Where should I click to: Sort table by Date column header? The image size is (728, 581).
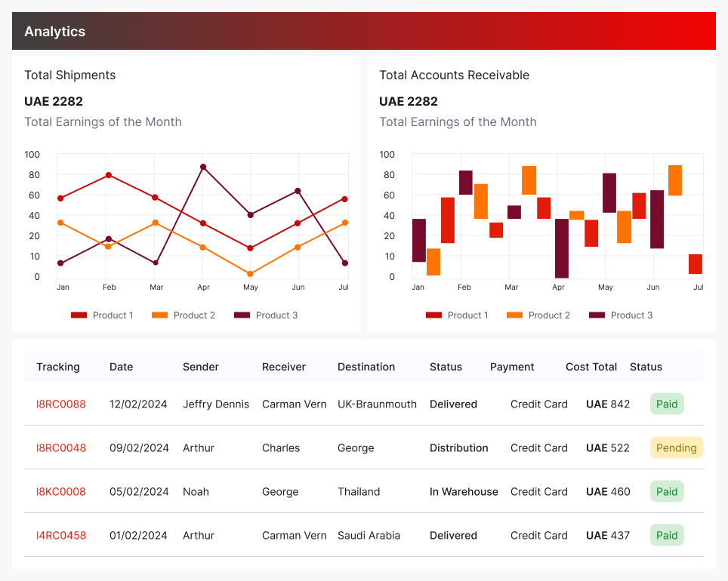[x=121, y=367]
